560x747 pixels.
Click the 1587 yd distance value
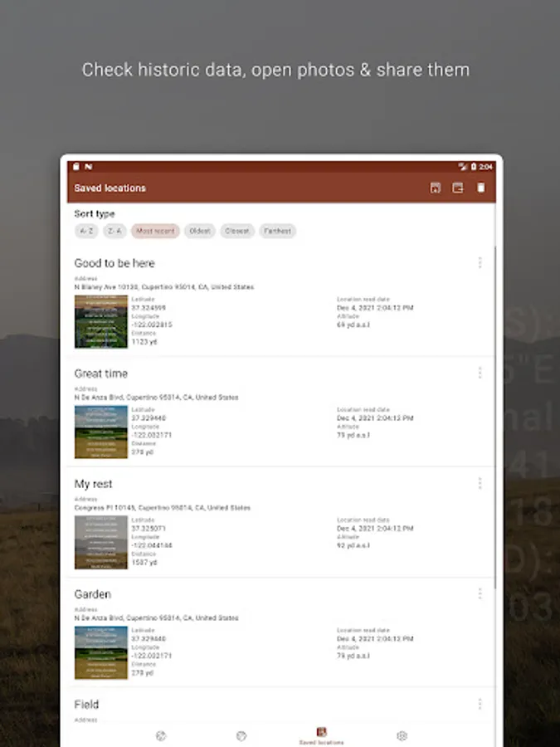144,563
